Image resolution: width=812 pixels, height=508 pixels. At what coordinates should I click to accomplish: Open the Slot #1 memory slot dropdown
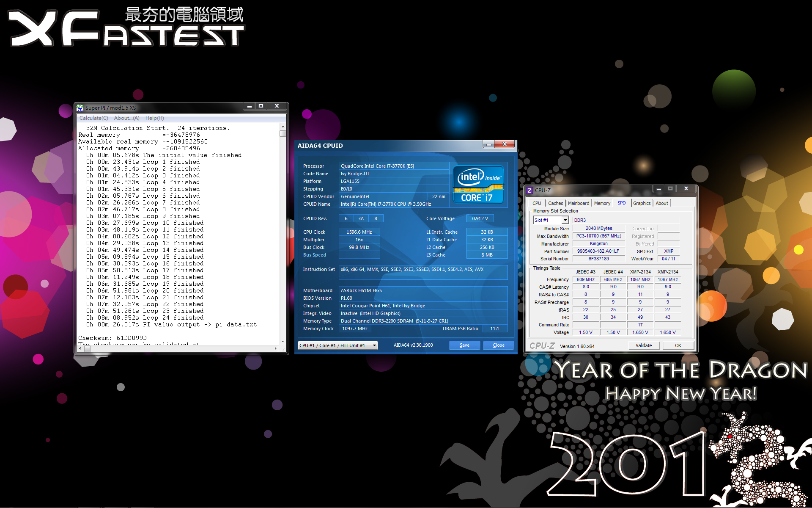(x=565, y=220)
